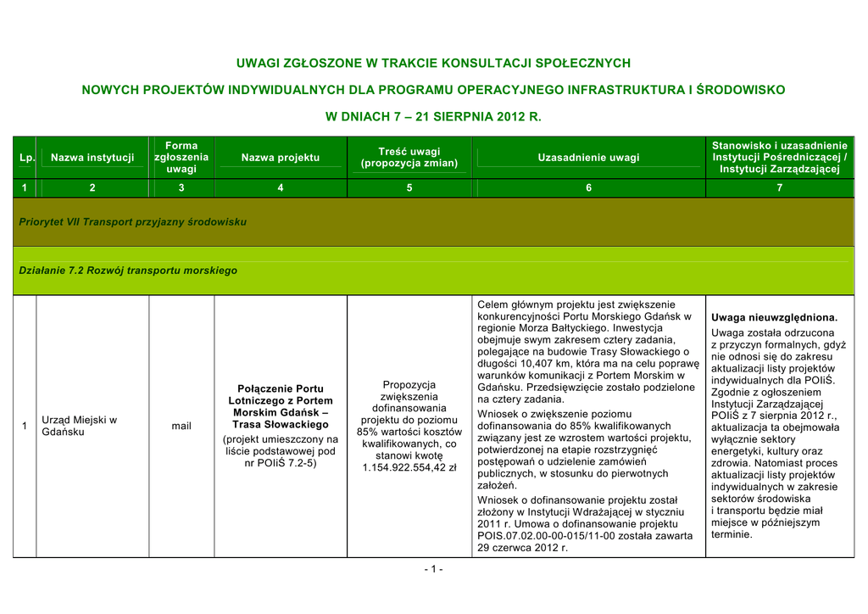
Task: Select the 'Nazwa instytucji' column header
Action: coord(92,158)
